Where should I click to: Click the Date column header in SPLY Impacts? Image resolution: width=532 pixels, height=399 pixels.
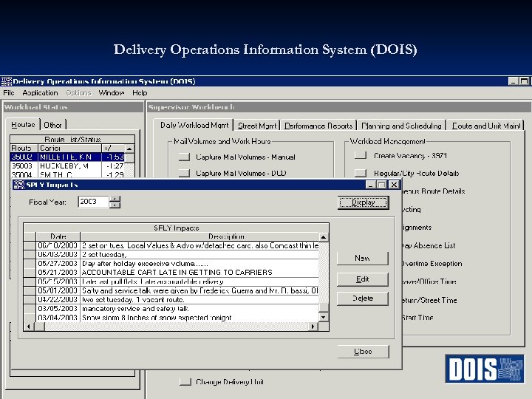tap(58, 236)
